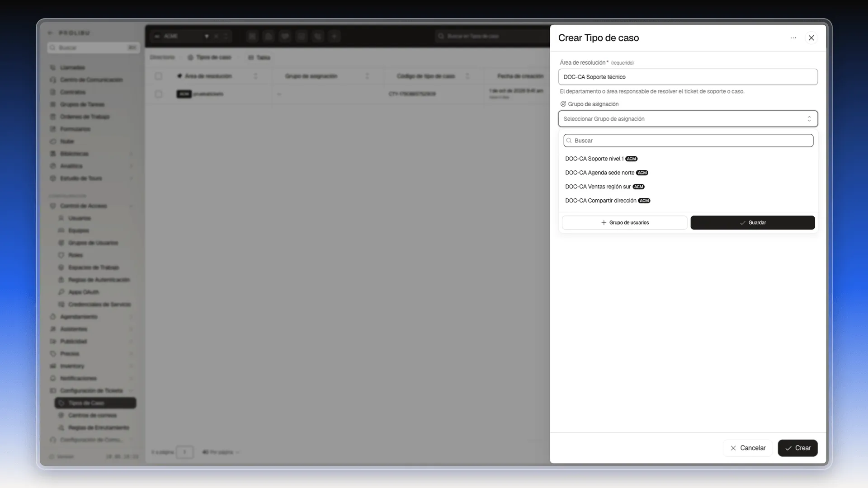Open the per-page rows dropdown at bottom

[x=221, y=452]
